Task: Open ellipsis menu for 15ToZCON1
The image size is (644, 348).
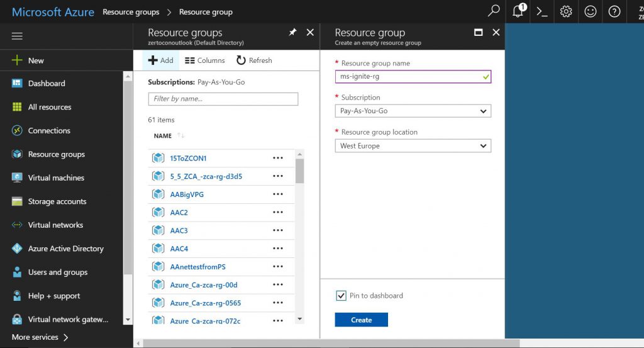Action: pos(278,158)
